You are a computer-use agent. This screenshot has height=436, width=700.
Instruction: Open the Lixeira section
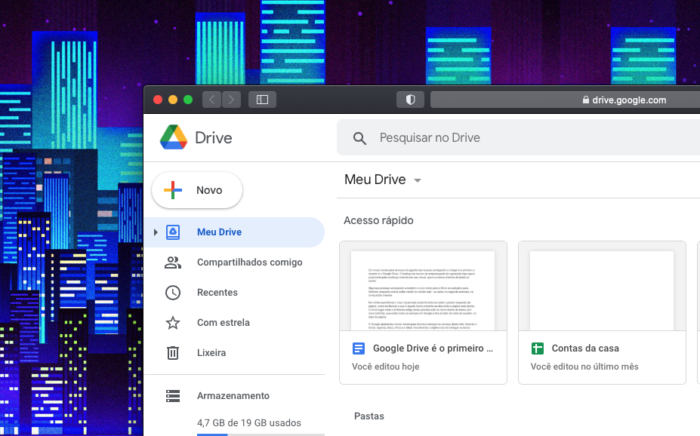coord(234,353)
